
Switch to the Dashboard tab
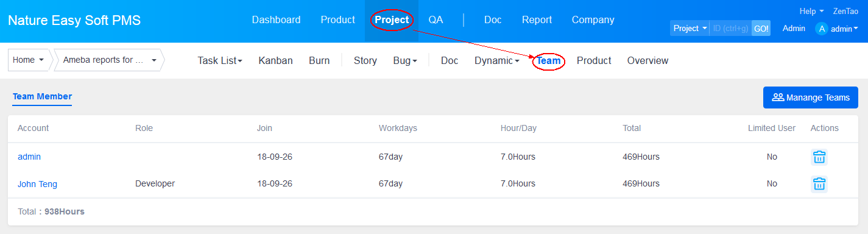(x=276, y=20)
